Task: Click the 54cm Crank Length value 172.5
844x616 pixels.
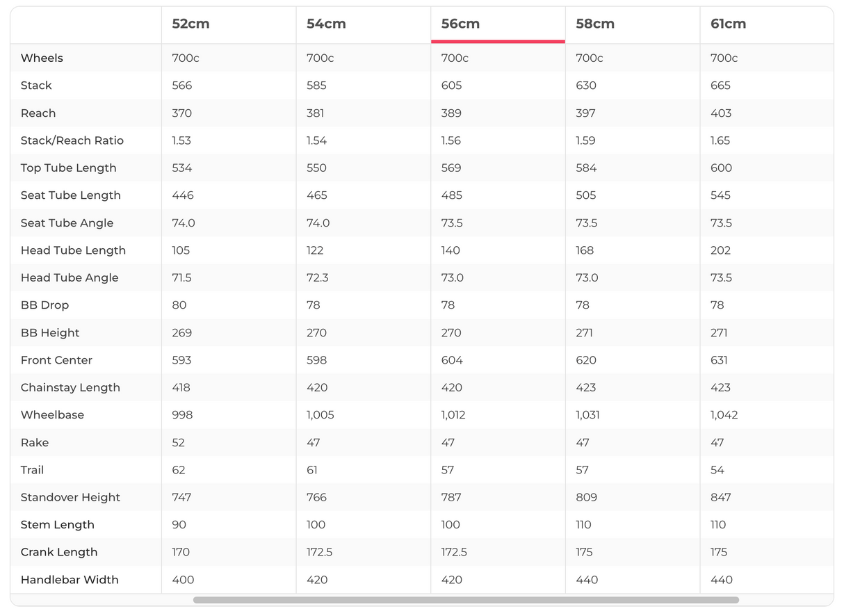Action: point(319,552)
